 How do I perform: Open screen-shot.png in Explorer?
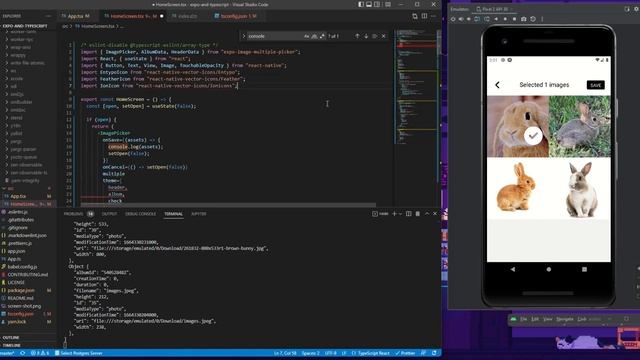tap(24, 306)
